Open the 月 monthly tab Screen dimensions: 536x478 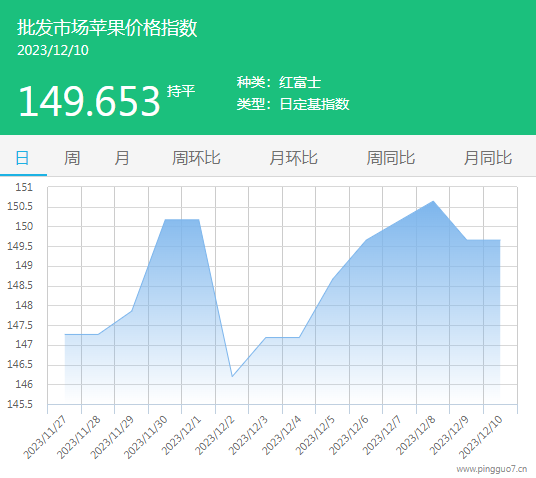pyautogui.click(x=122, y=158)
